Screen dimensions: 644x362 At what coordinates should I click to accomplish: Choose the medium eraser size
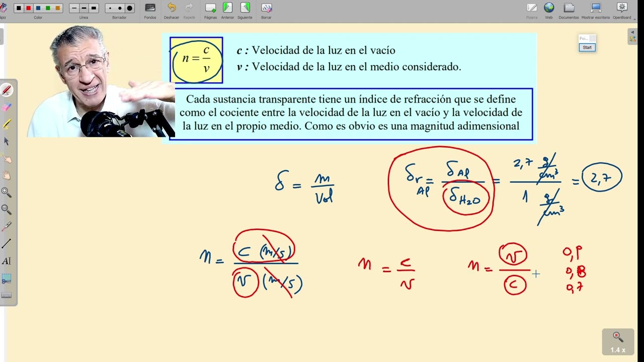(120, 8)
